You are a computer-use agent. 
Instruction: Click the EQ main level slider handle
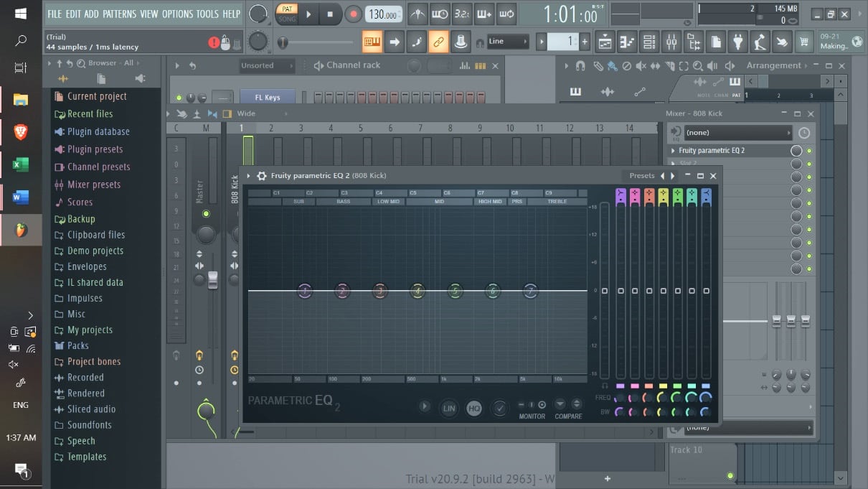(x=604, y=291)
